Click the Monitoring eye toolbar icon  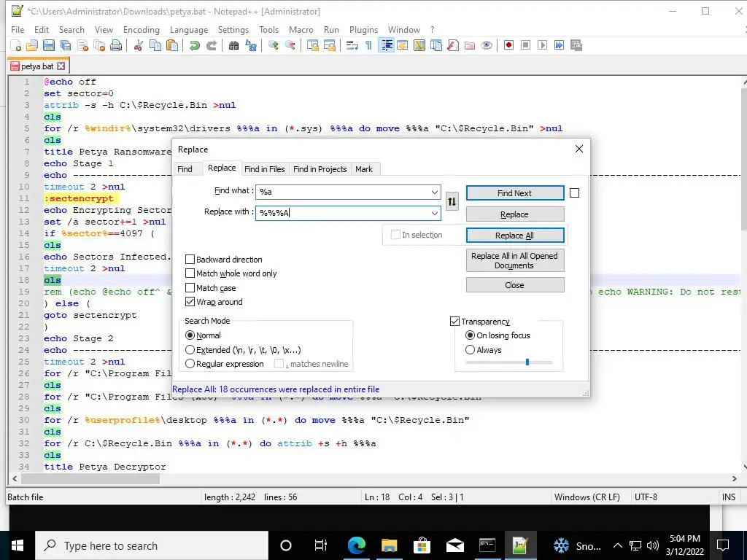(x=487, y=46)
